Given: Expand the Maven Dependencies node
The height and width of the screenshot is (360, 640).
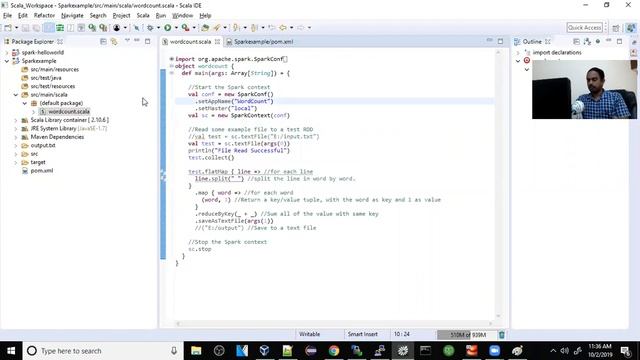Looking at the screenshot, I should 16,137.
